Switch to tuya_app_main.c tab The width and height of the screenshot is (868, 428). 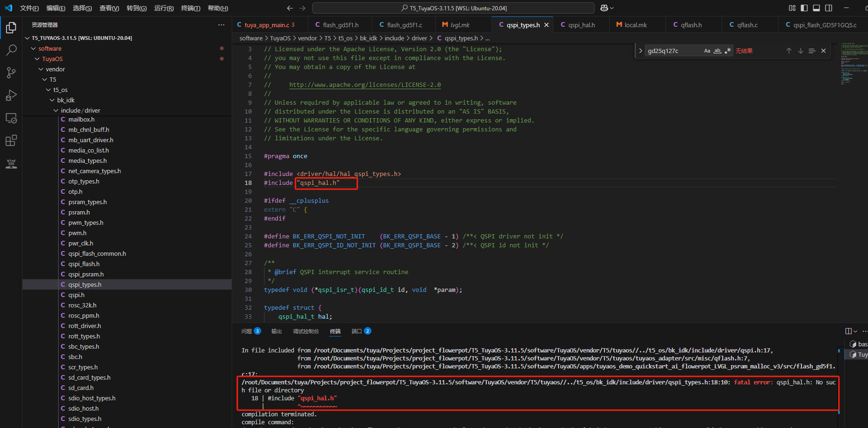[270, 25]
